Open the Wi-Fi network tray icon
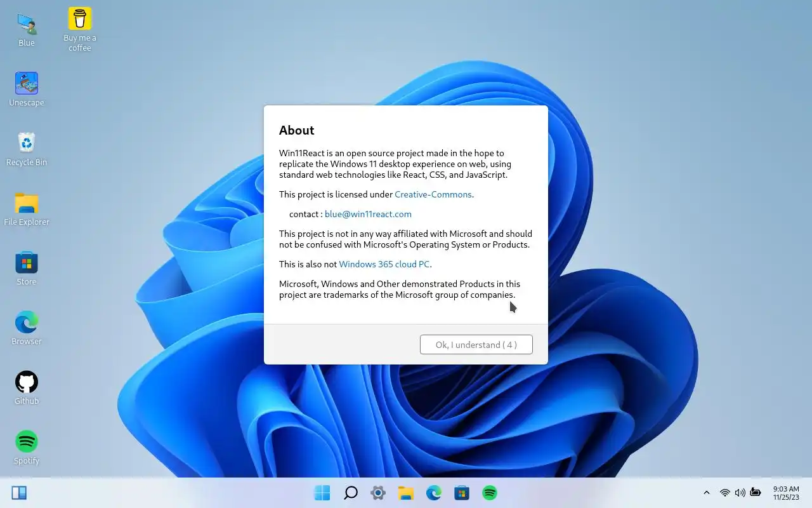The width and height of the screenshot is (812, 508). coord(724,493)
